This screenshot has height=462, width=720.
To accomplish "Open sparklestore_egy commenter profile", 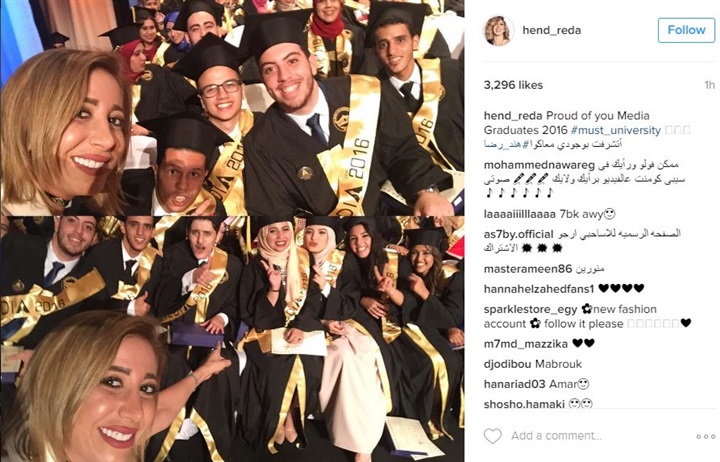I will coord(530,309).
